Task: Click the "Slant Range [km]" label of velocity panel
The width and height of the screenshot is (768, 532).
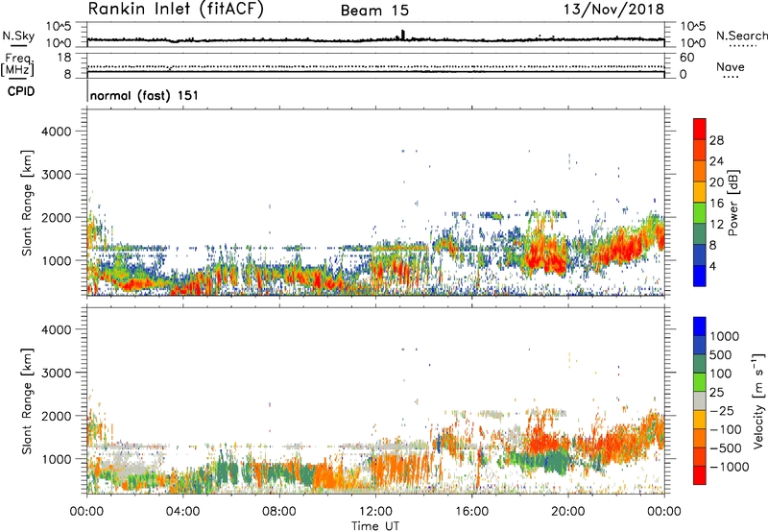Action: point(27,400)
